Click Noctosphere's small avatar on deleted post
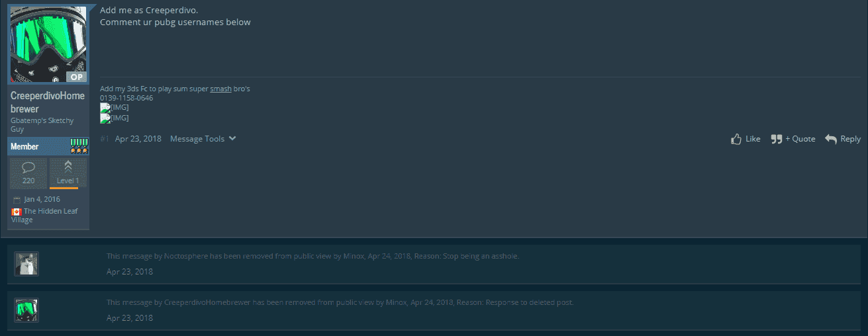This screenshot has height=336, width=868. click(26, 264)
